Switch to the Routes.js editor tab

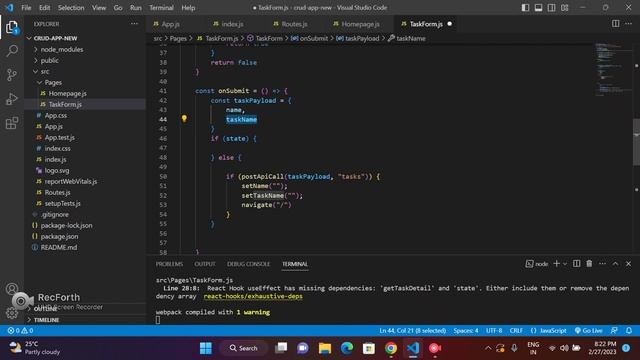tap(294, 24)
